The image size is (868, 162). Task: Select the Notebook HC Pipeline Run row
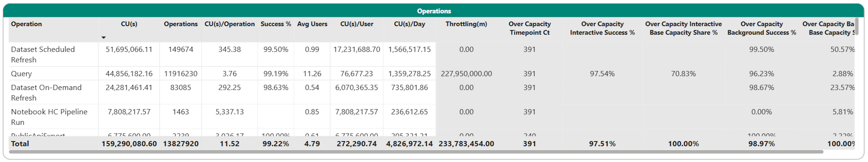[431, 117]
